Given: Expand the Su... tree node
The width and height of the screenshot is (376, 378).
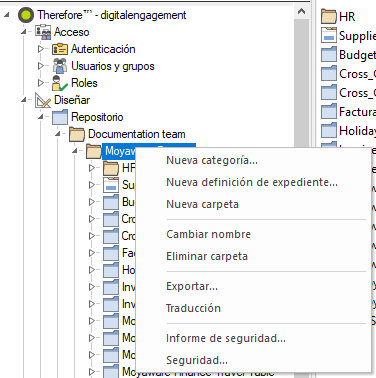Looking at the screenshot, I should (x=92, y=185).
